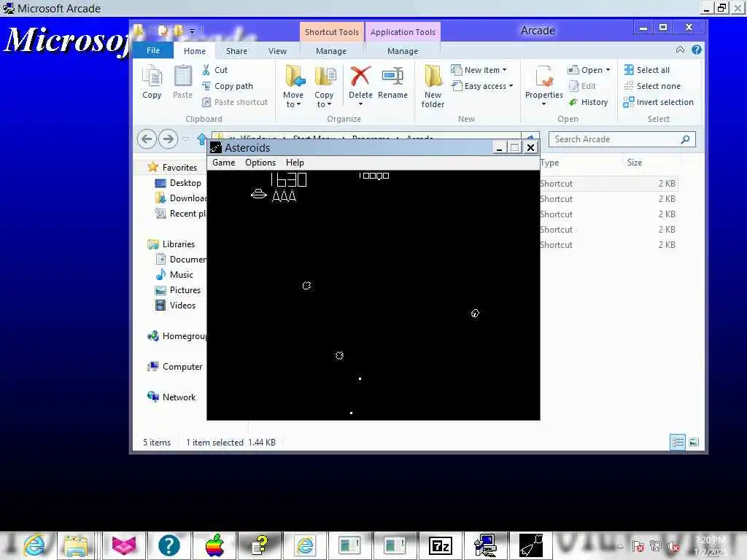The height and width of the screenshot is (560, 747).
Task: Open the Move to dropdown
Action: (293, 86)
